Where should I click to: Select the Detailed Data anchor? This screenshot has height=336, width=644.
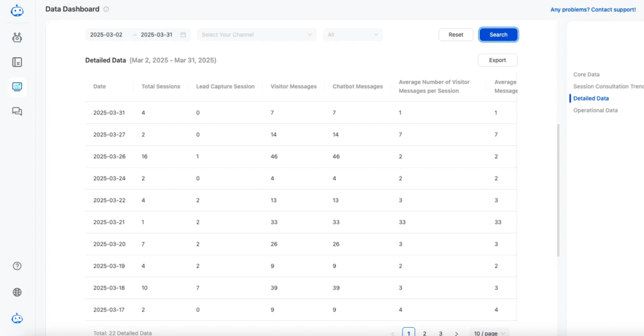click(x=591, y=99)
